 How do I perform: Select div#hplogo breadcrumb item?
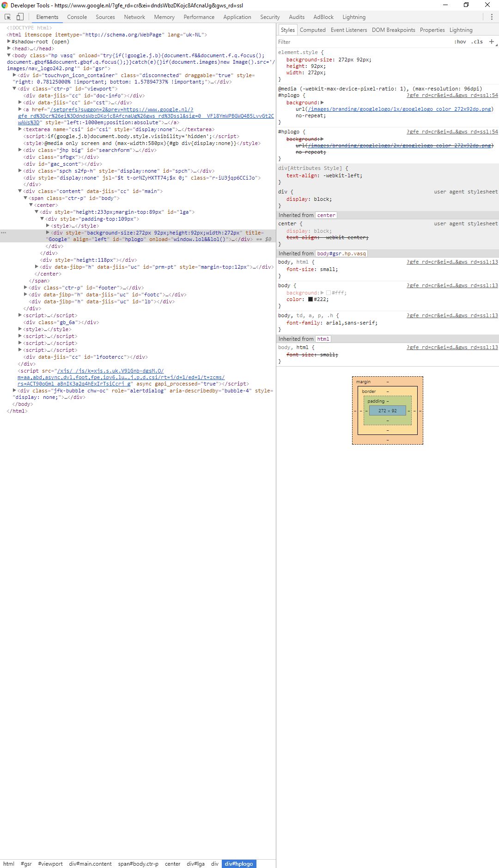point(239,864)
